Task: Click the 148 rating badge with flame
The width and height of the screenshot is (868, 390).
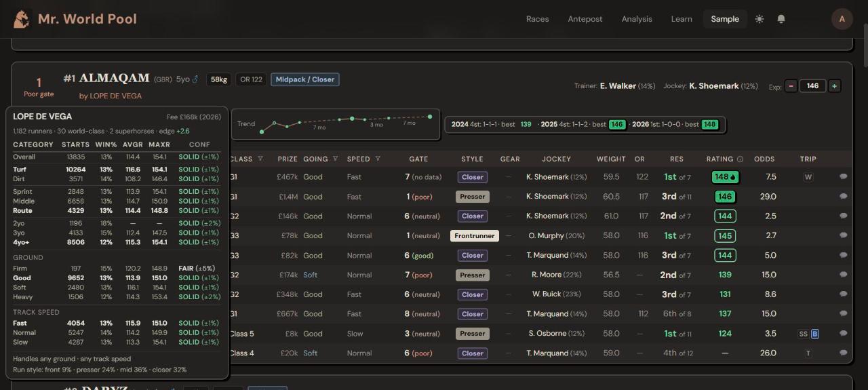Action: tap(726, 177)
